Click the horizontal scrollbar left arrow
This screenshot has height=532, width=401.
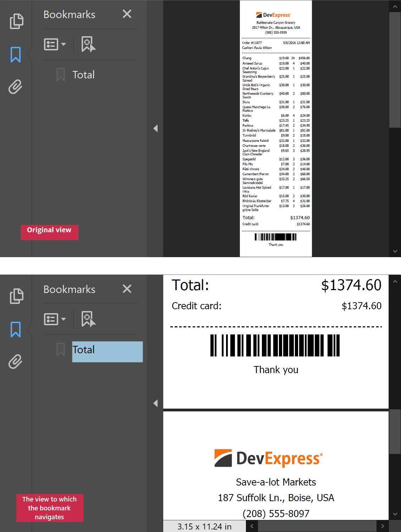click(252, 526)
